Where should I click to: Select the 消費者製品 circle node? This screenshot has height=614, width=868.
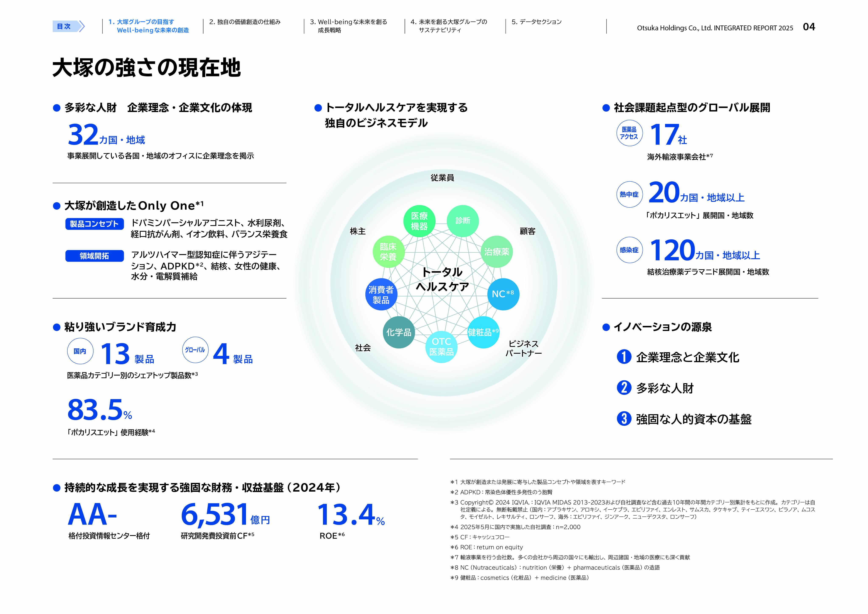tap(381, 294)
